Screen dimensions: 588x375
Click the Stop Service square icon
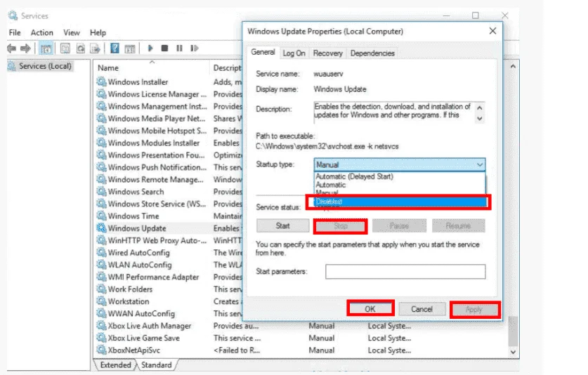164,48
